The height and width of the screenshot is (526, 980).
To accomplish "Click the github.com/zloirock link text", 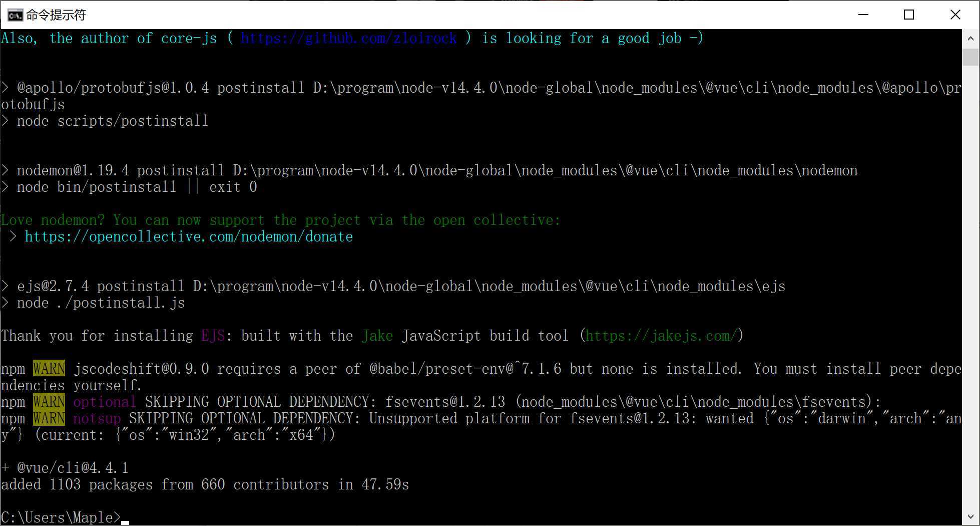I will coord(348,39).
